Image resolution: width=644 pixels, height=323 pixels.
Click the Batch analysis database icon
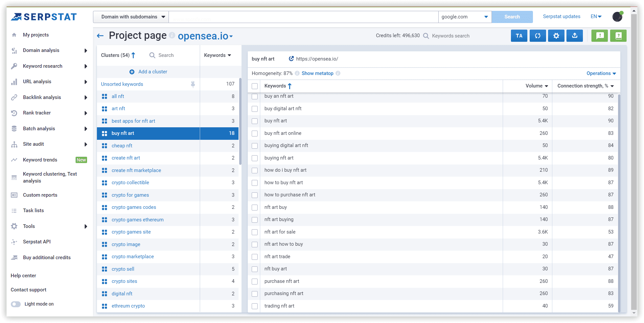pos(14,129)
